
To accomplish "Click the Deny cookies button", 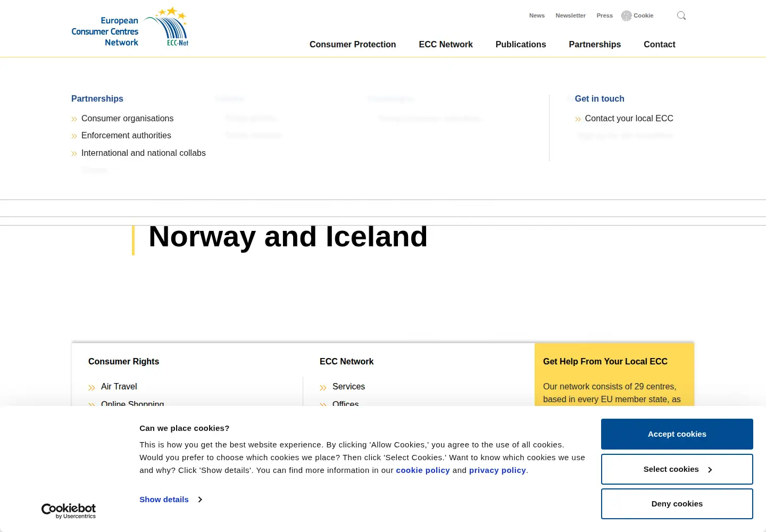I will pyautogui.click(x=677, y=504).
